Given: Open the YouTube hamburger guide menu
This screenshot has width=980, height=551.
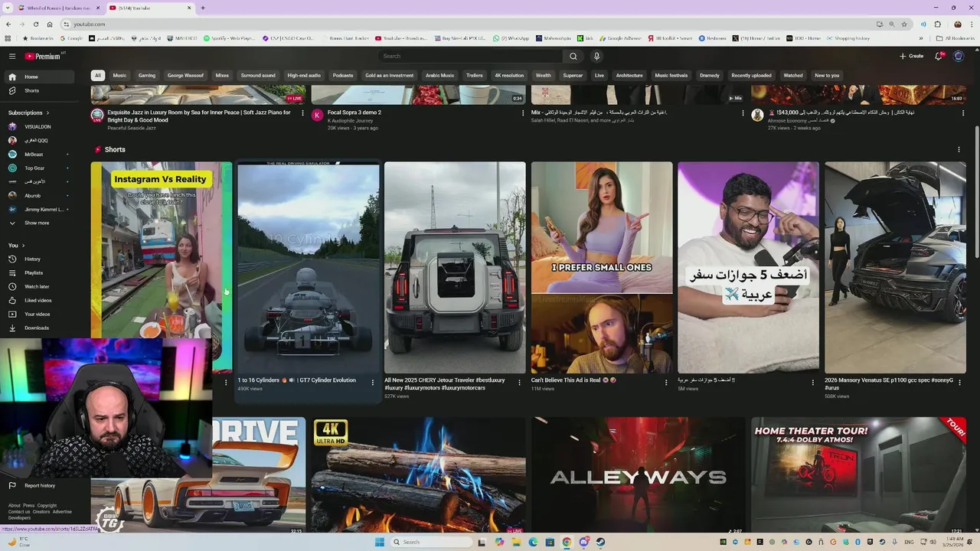Looking at the screenshot, I should point(12,56).
